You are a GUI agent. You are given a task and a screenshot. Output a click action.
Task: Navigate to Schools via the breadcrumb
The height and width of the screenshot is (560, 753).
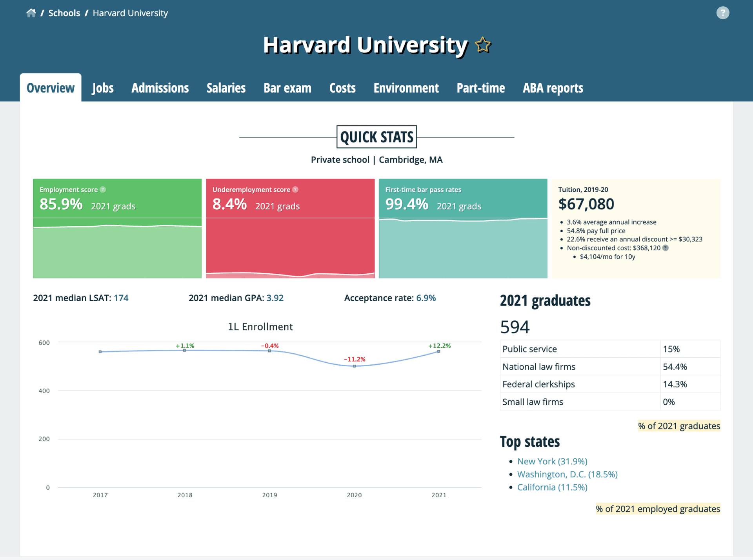pos(64,13)
